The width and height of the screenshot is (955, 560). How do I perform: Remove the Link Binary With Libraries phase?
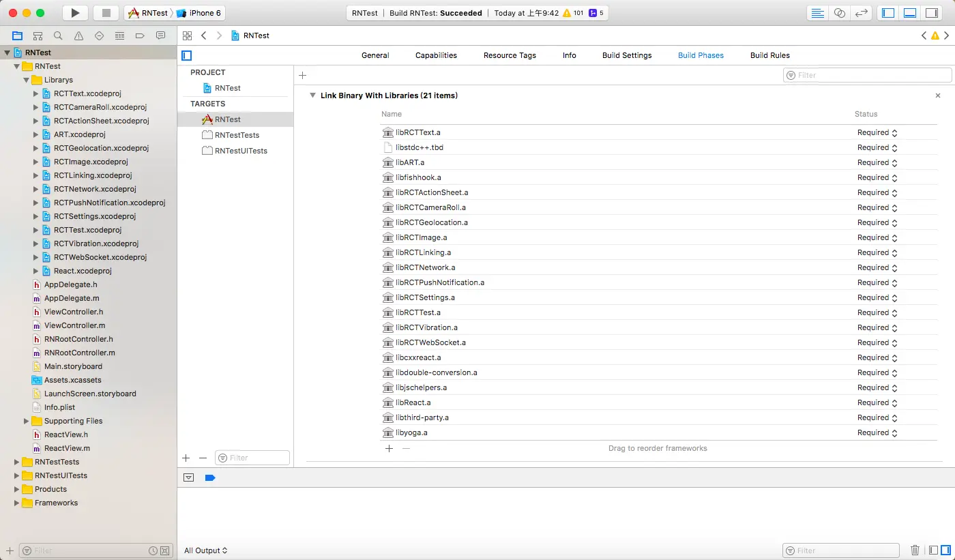click(938, 96)
